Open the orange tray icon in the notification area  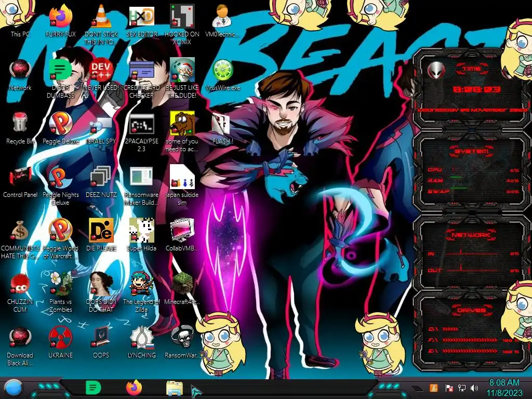click(433, 388)
